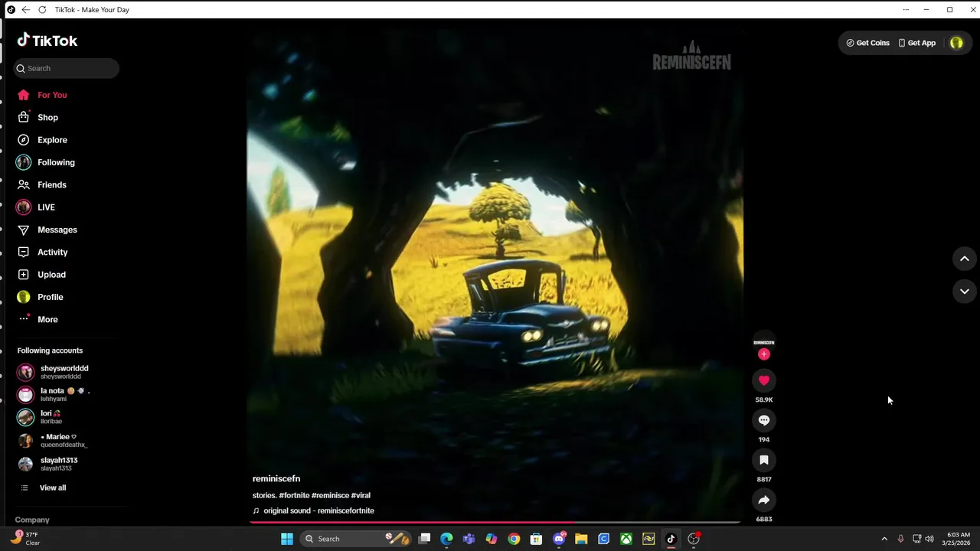The width and height of the screenshot is (980, 551).
Task: Click View all following accounts
Action: click(52, 487)
